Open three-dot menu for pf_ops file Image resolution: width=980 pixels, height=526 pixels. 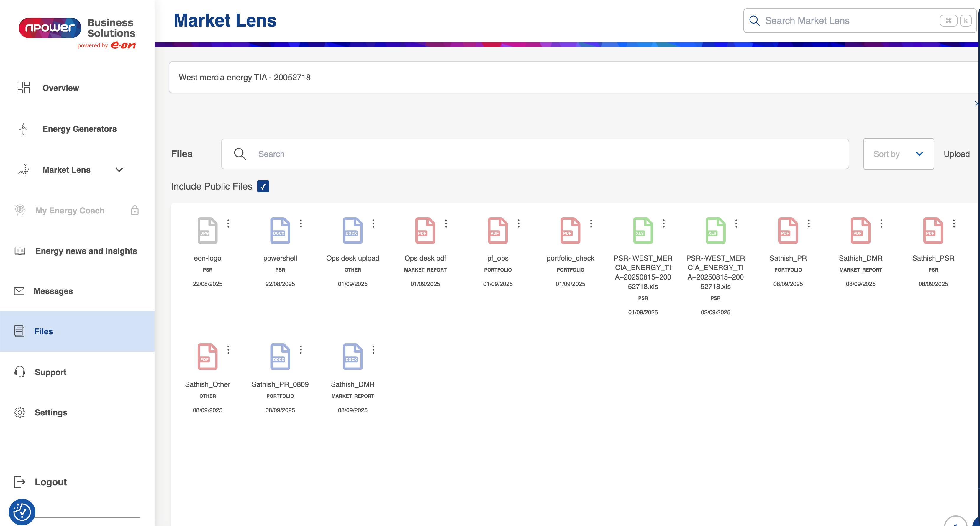pyautogui.click(x=518, y=223)
